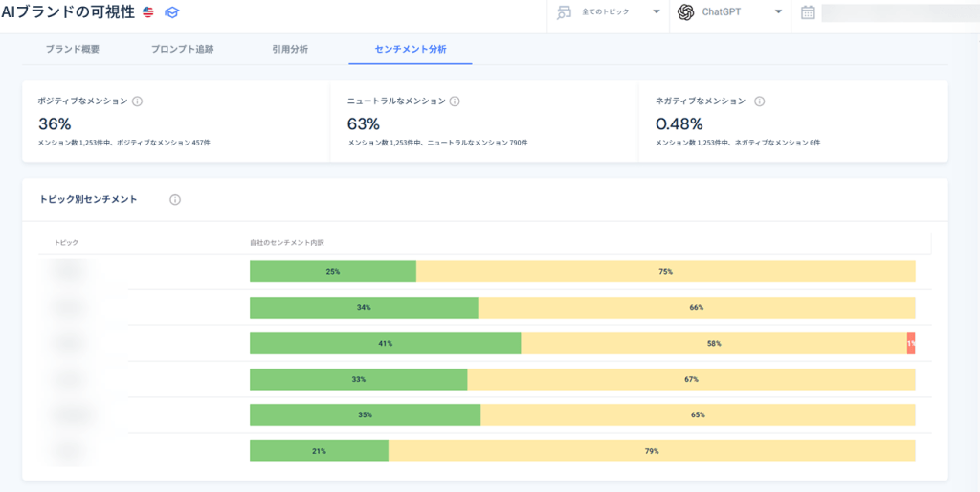Viewport: 980px width, 492px height.
Task: Switch to the ブランド概要 tab
Action: pyautogui.click(x=73, y=50)
